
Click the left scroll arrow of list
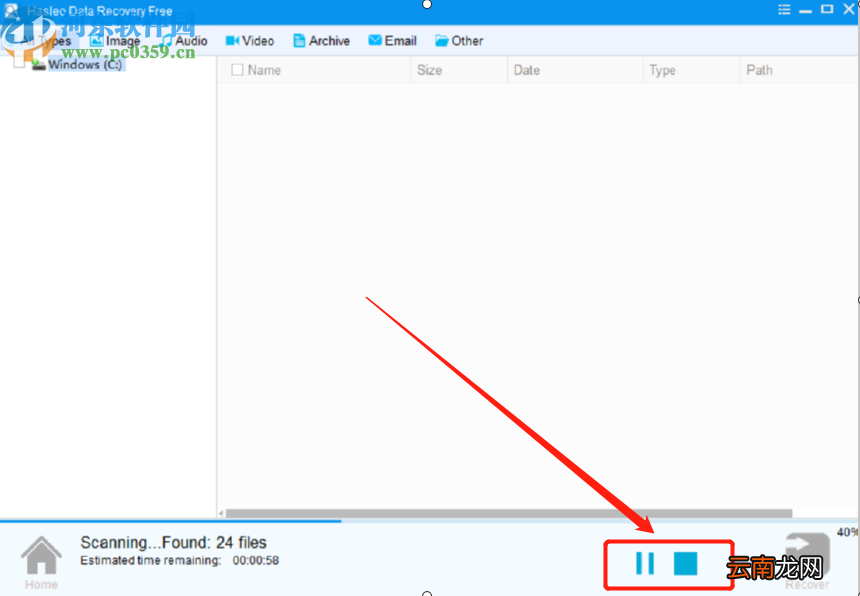pos(221,514)
